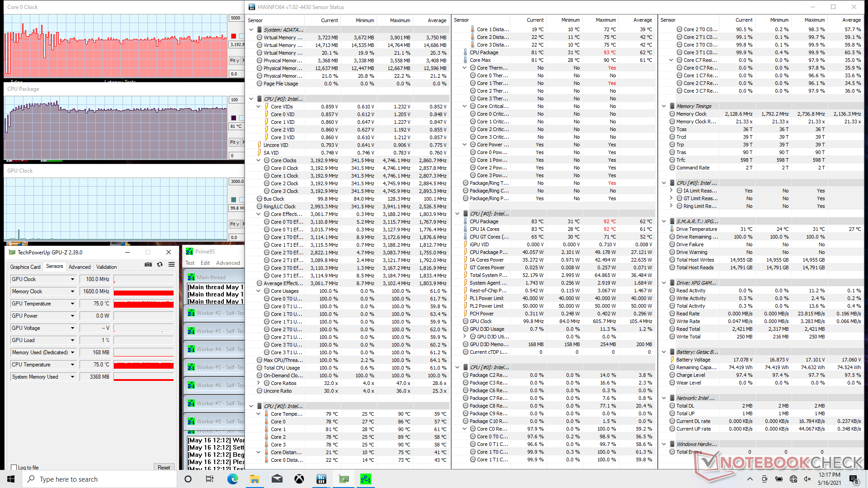Click the purple color swatch in CPU Package graph
Screen dimensions: 868x488
[x=234, y=118]
